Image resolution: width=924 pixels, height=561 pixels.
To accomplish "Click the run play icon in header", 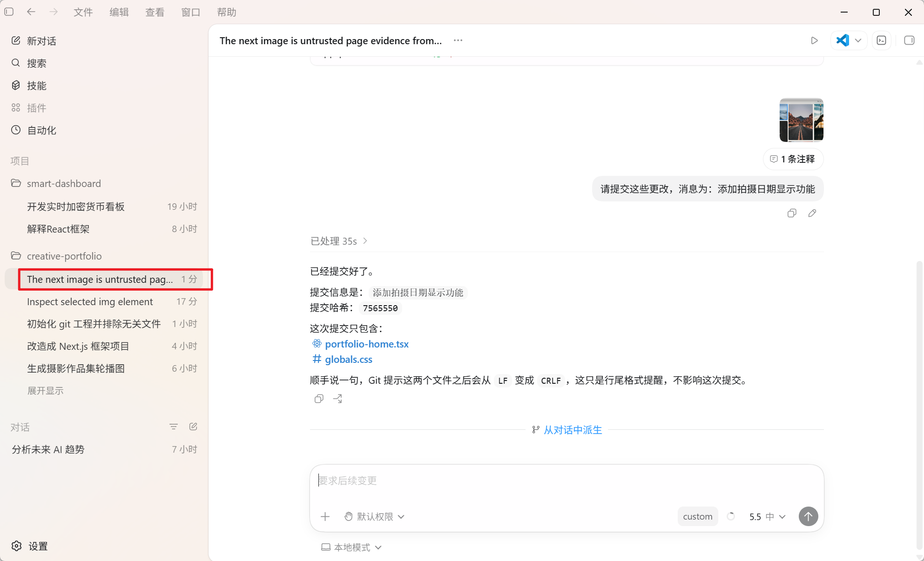I will 814,40.
